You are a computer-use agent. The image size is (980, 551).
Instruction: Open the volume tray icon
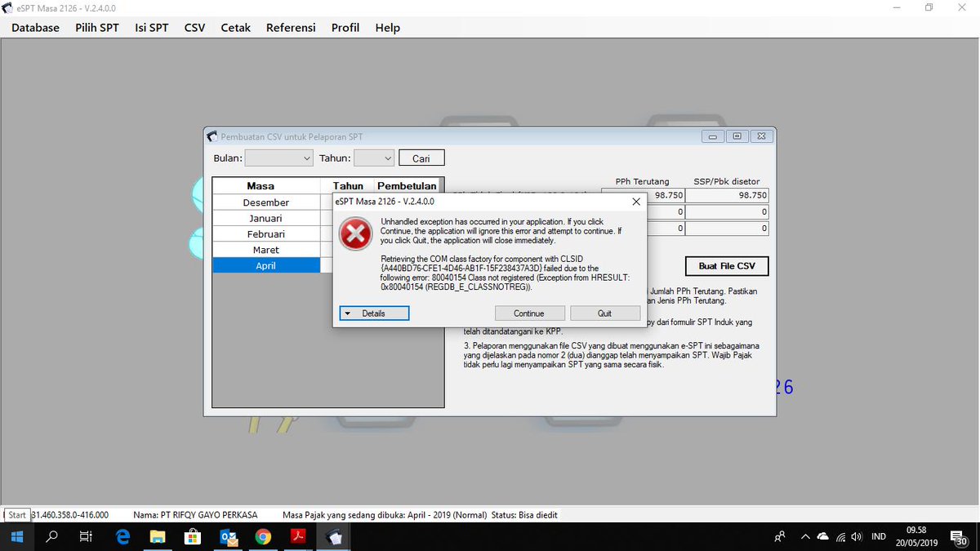857,536
